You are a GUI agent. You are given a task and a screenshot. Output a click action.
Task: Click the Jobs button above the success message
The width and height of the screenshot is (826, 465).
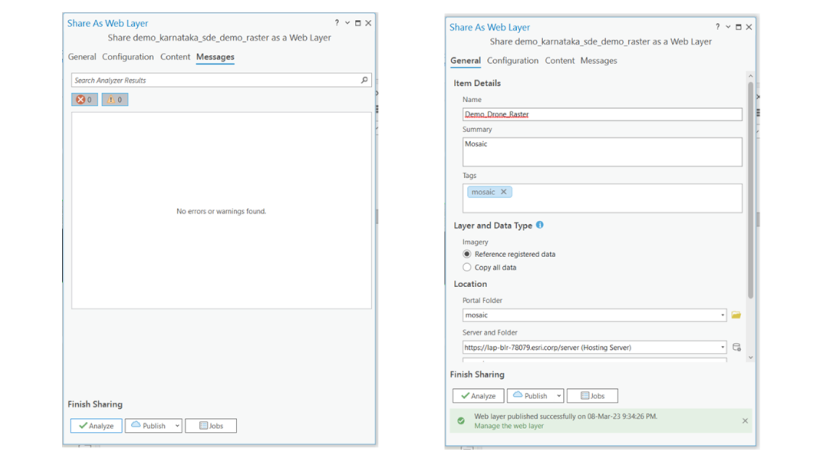point(592,396)
